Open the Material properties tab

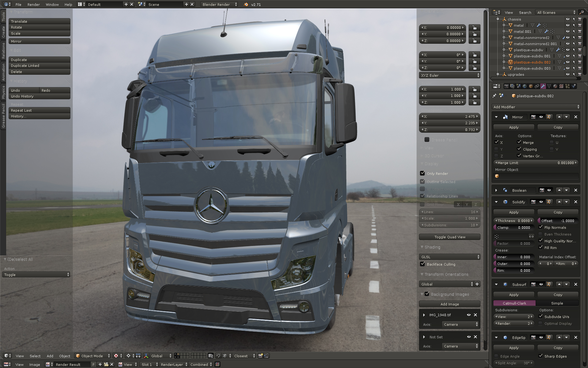click(555, 86)
